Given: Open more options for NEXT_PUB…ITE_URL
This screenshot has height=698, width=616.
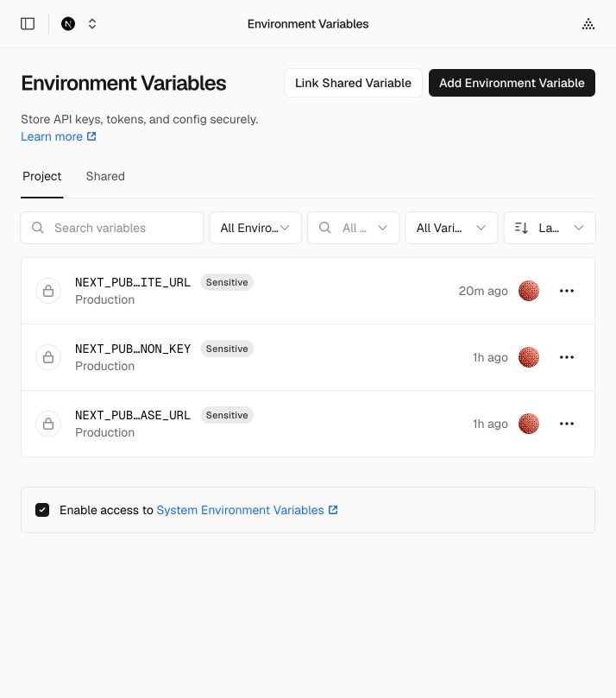Looking at the screenshot, I should pos(567,291).
